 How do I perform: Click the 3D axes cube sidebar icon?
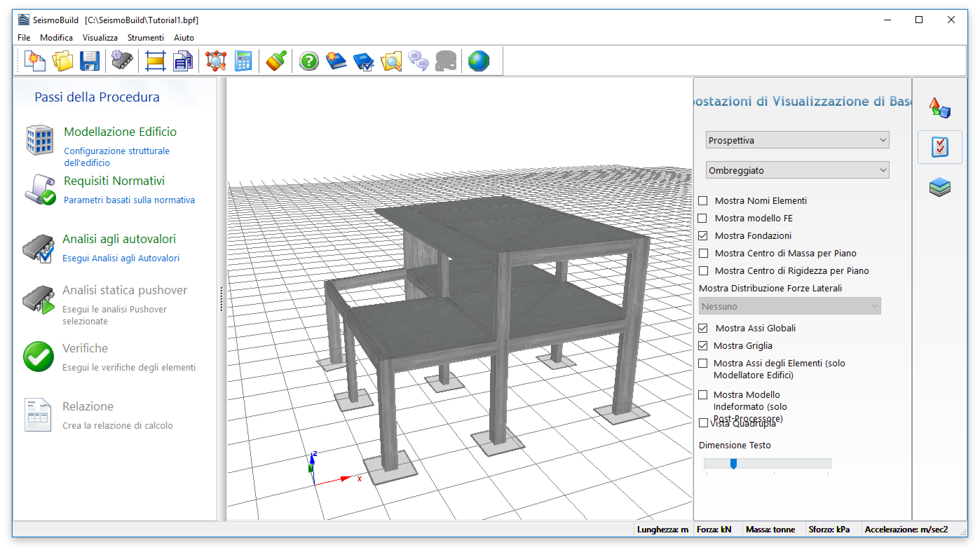pos(939,108)
